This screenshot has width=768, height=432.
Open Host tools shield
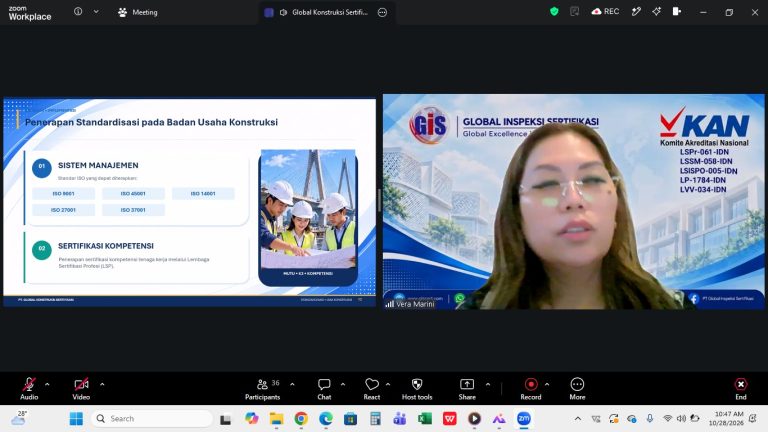(417, 389)
